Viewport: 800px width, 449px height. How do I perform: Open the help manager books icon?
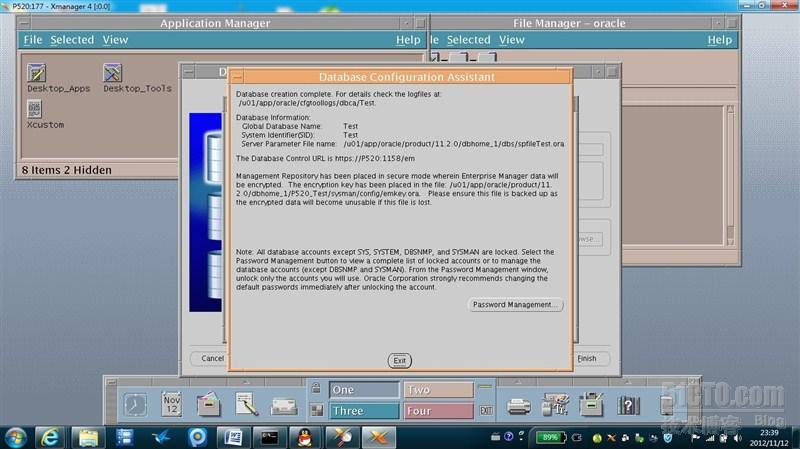tap(628, 405)
